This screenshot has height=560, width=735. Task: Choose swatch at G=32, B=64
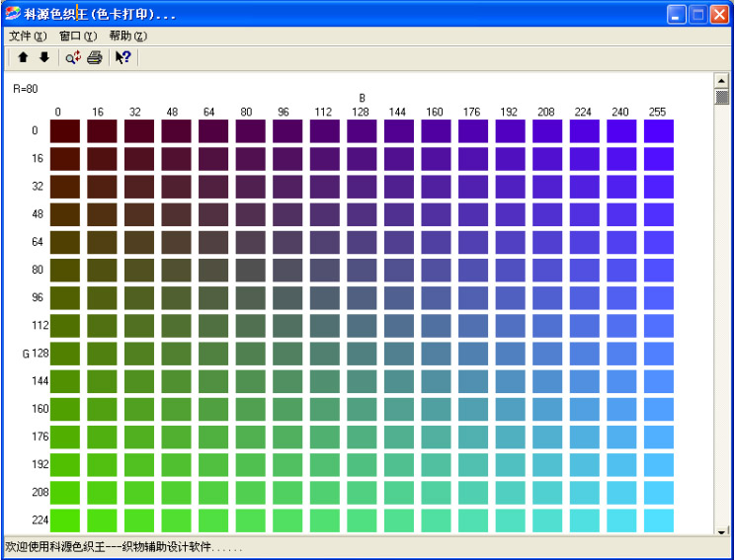[x=213, y=187]
